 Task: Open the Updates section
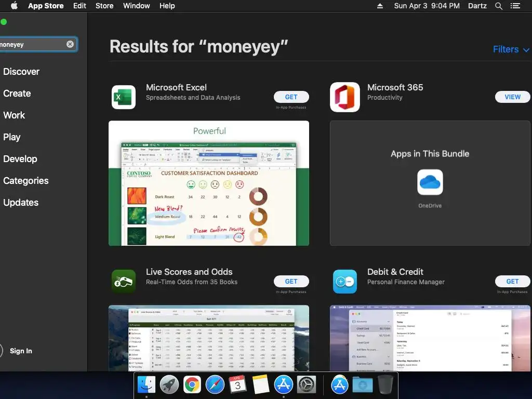(x=21, y=203)
